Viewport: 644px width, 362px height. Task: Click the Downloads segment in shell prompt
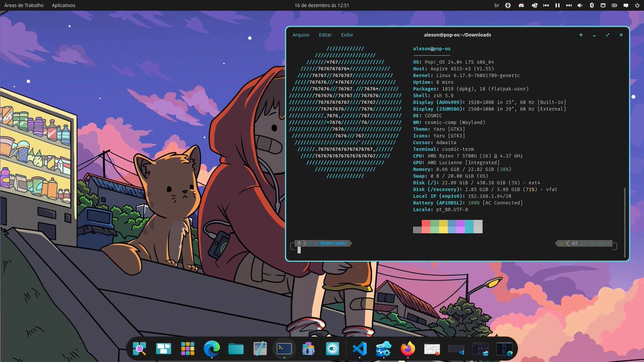pos(333,243)
